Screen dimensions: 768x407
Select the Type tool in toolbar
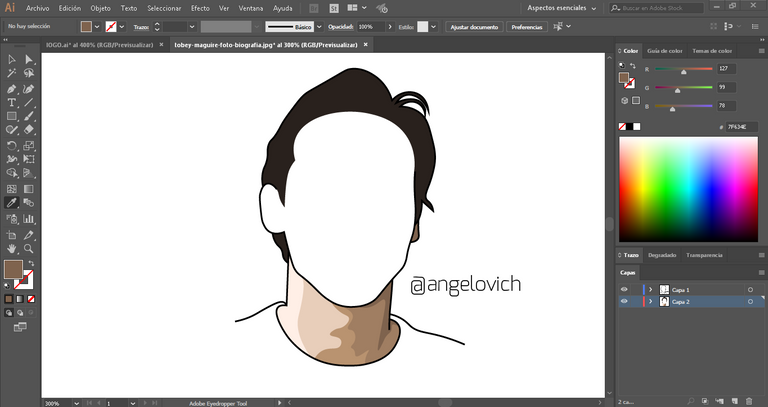tap(12, 102)
